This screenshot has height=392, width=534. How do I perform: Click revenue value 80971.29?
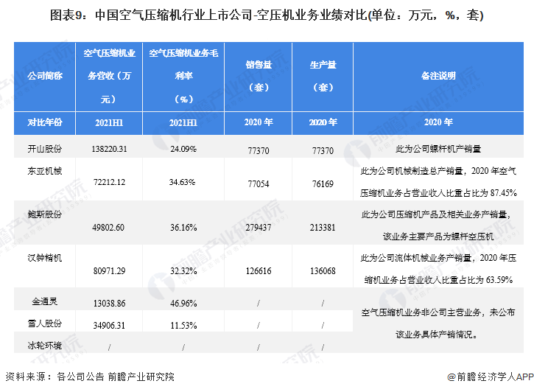click(109, 271)
